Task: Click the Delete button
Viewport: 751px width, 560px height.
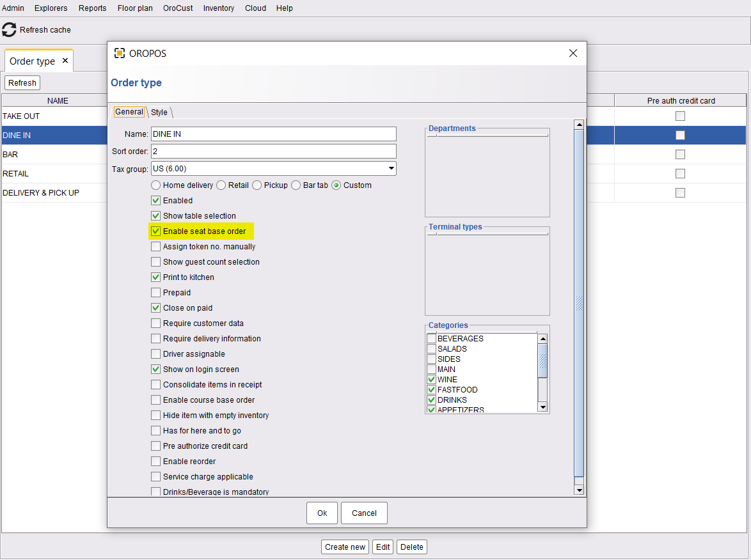Action: click(412, 547)
